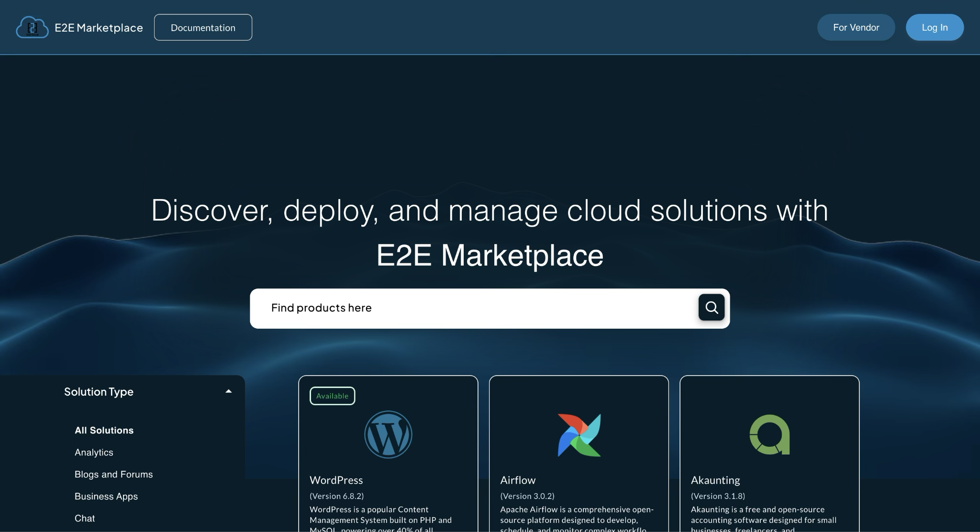The image size is (980, 532).
Task: Click the WordPress logo on its card
Action: tap(389, 434)
